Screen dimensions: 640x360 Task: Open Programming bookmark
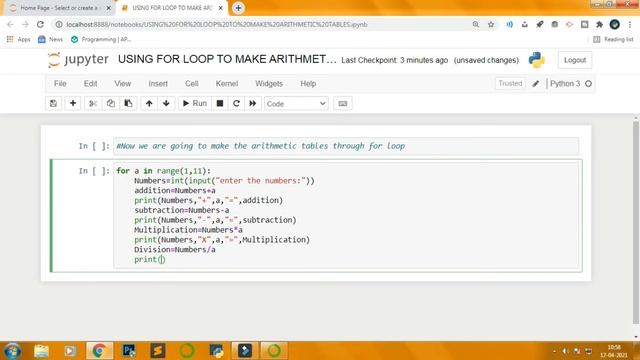101,40
